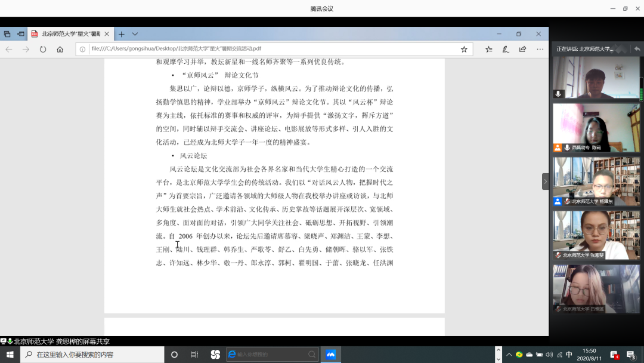644x363 pixels.
Task: Go to the browser home page
Action: pos(60,50)
